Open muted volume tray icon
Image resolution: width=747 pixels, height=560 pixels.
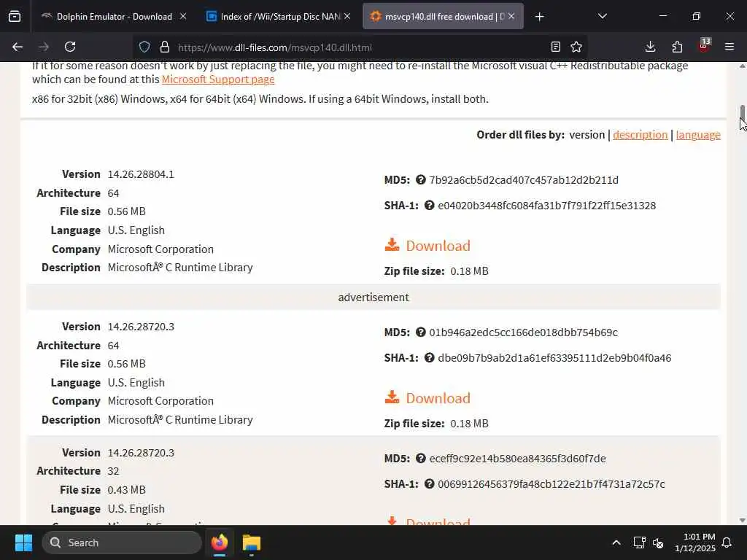point(658,542)
